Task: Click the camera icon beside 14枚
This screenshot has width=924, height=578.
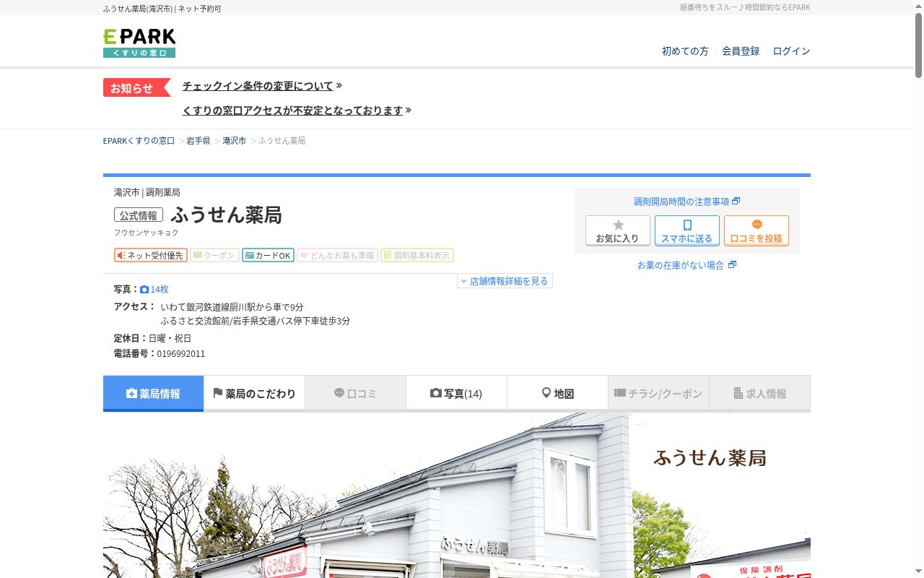Action: (144, 289)
